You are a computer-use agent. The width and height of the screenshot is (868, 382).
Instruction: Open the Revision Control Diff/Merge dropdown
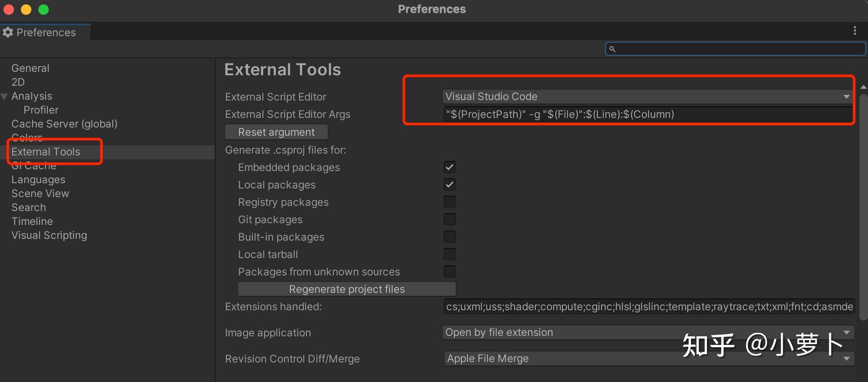(647, 359)
